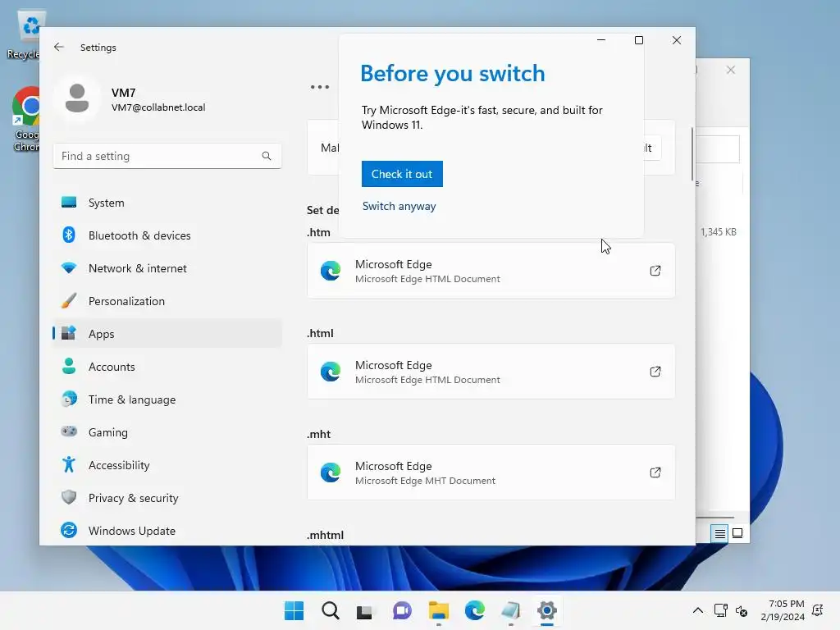Viewport: 840px width, 630px height.
Task: Maximize the Settings window
Action: click(638, 40)
